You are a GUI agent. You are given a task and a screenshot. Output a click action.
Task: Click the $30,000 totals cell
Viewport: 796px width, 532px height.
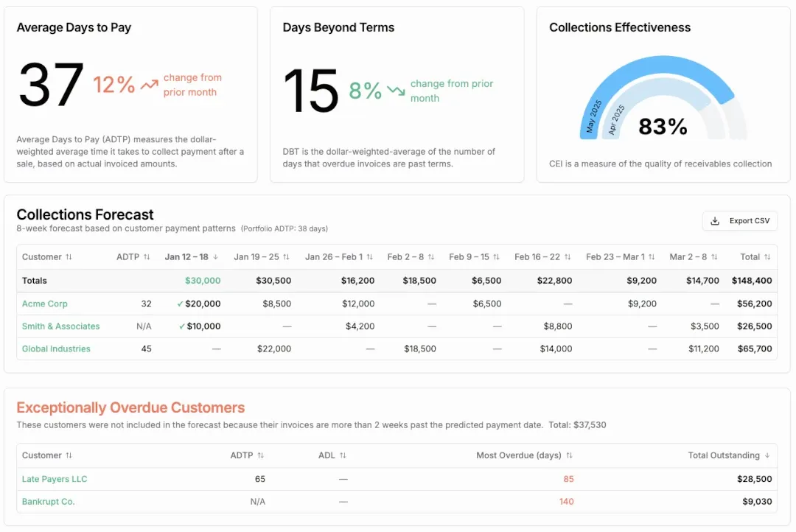pos(203,281)
